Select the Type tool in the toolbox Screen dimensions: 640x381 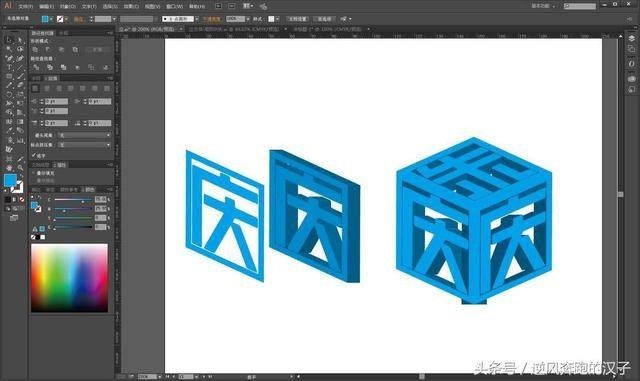coord(9,67)
